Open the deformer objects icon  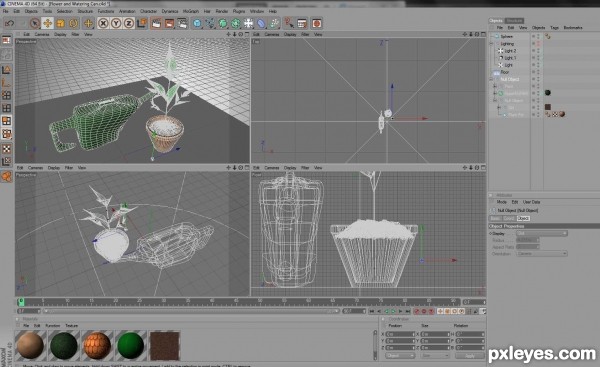pyautogui.click(x=261, y=23)
